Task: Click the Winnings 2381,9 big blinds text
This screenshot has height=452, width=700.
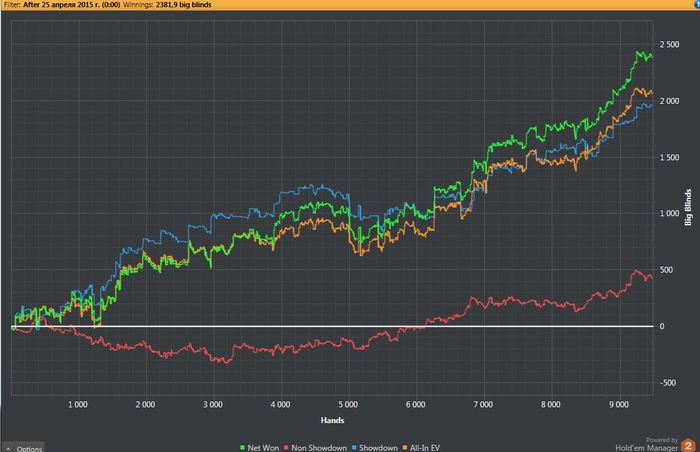Action: tap(167, 5)
